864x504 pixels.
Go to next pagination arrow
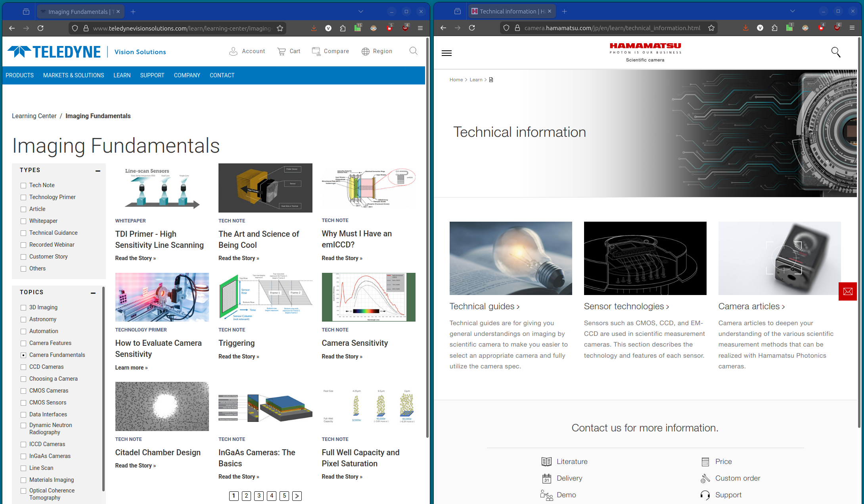click(297, 496)
